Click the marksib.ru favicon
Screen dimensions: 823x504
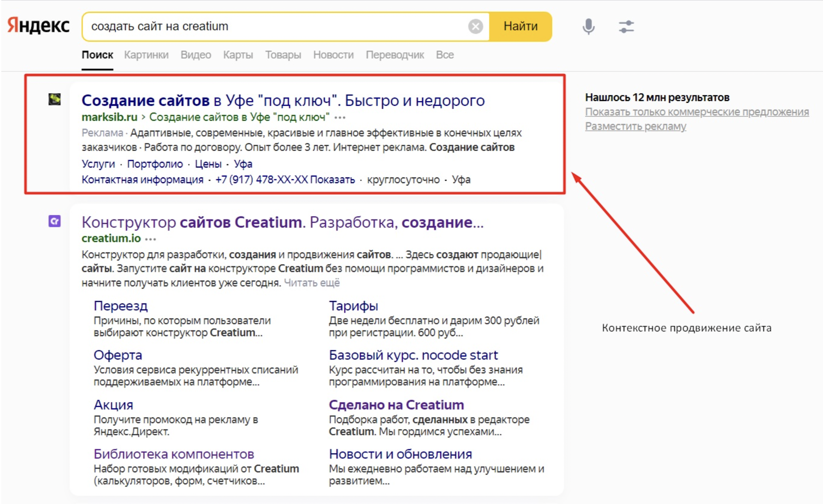pos(55,99)
